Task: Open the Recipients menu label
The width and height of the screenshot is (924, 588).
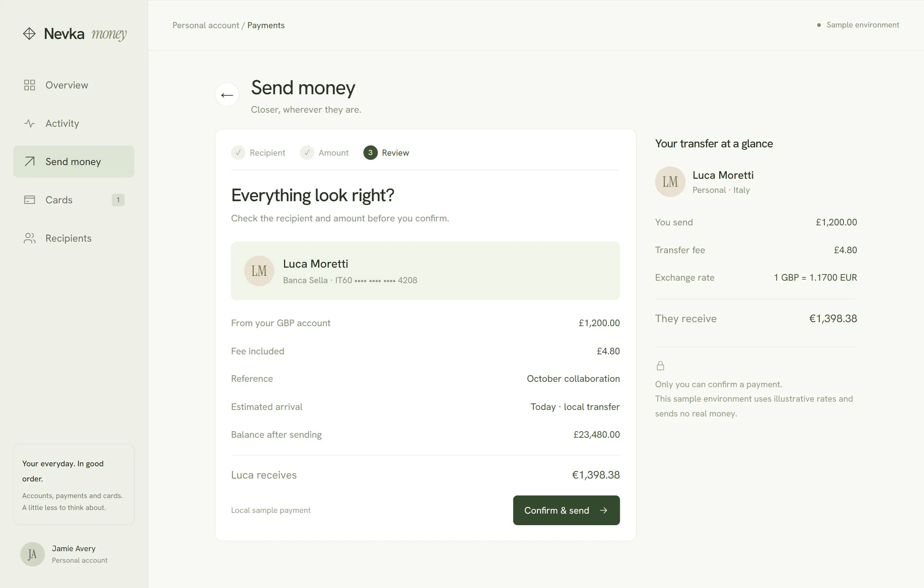Action: point(68,238)
